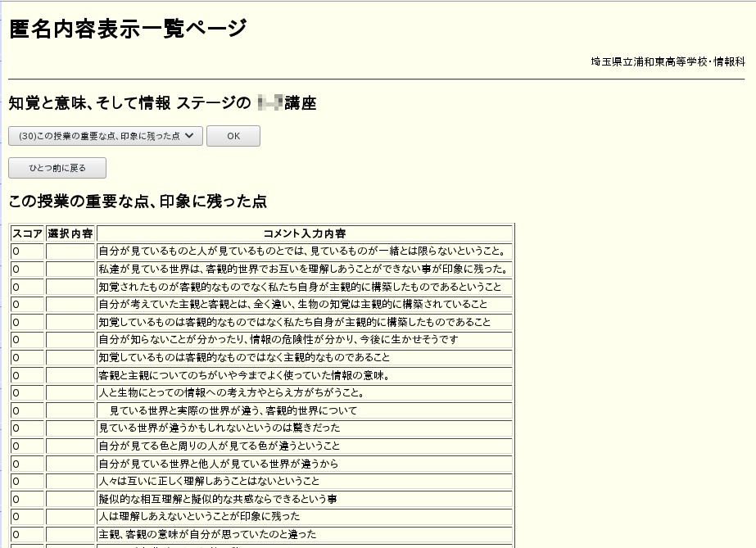The height and width of the screenshot is (548, 756).
Task: Click the 匿名内容表示一覧ページ page title
Action: pos(127,29)
